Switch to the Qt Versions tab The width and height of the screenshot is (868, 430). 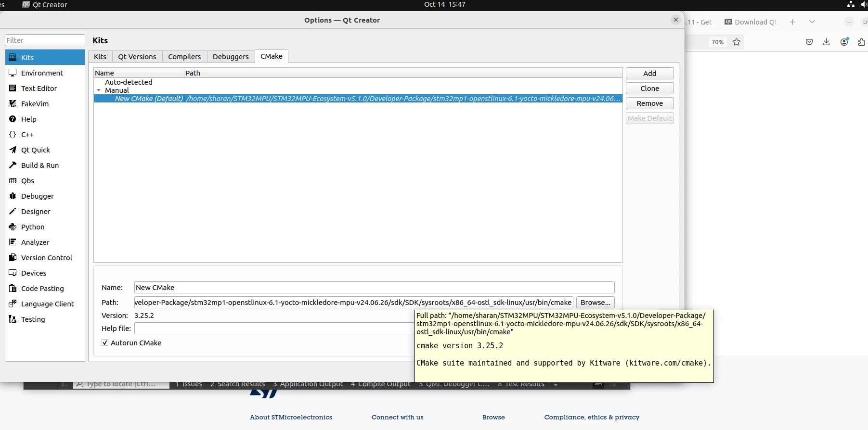tap(137, 57)
